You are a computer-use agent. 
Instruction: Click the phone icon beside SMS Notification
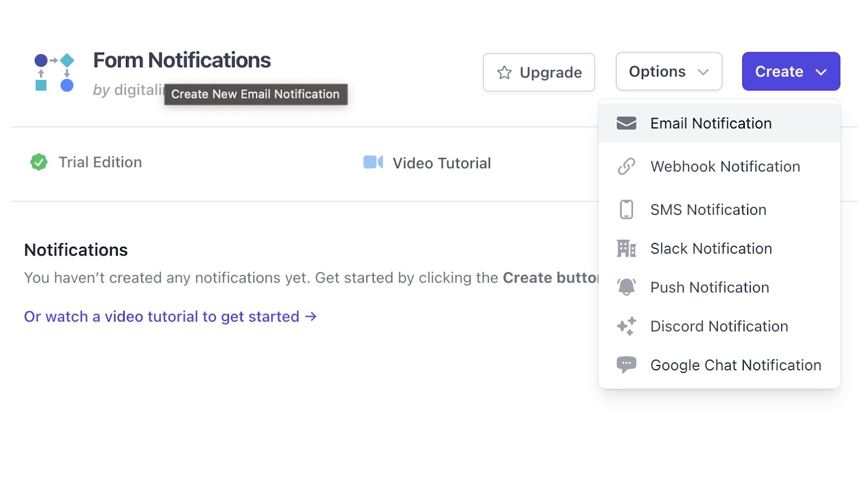click(x=626, y=209)
